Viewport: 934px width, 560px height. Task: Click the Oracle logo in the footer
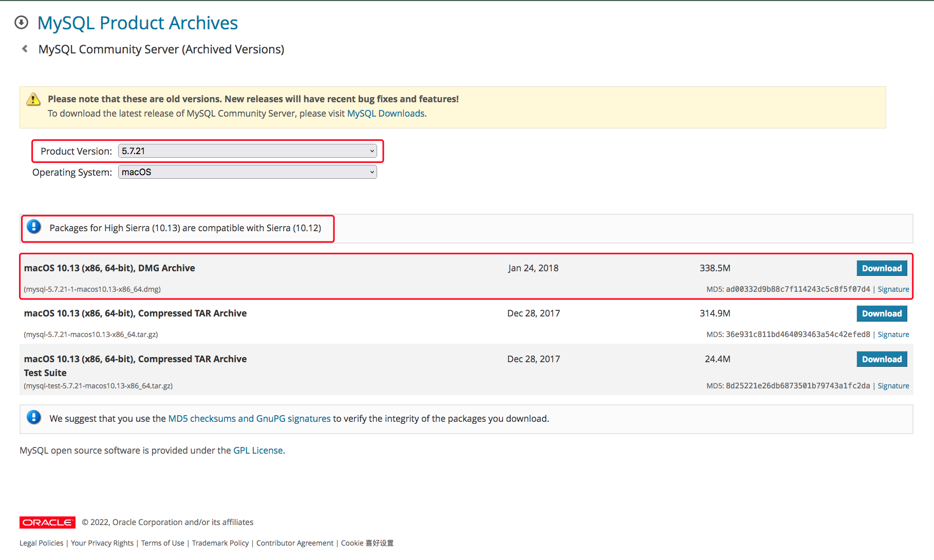coord(47,522)
